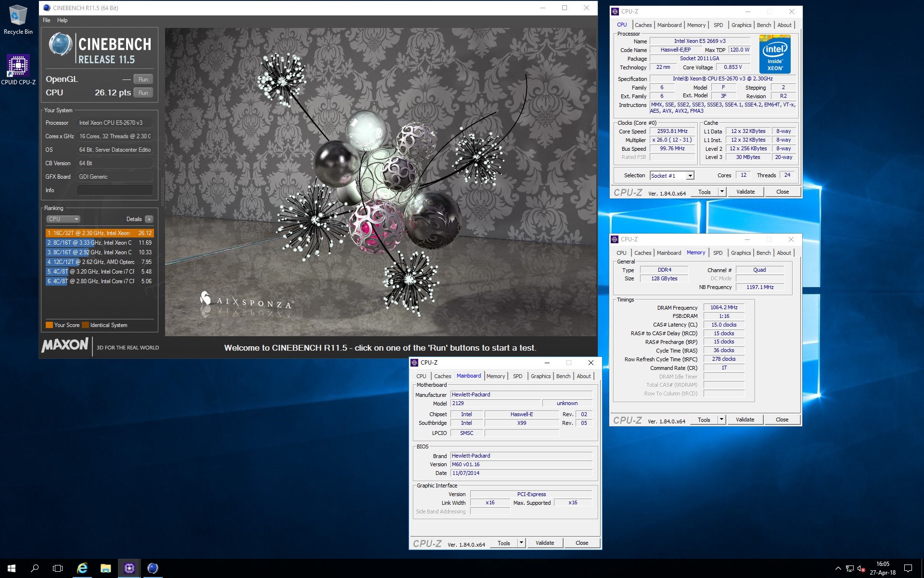Open the Action Center notifications icon

pyautogui.click(x=908, y=568)
